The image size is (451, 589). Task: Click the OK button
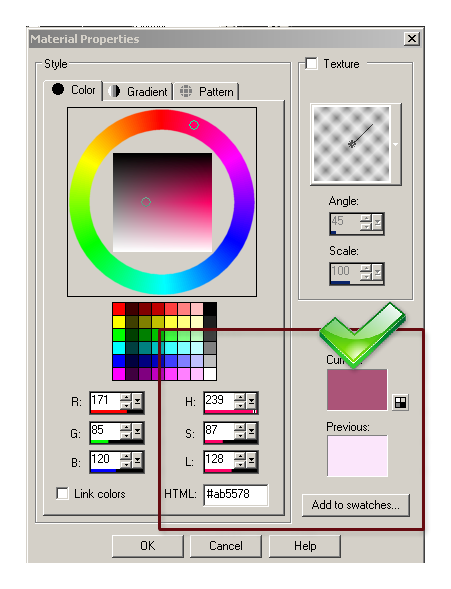pos(148,546)
